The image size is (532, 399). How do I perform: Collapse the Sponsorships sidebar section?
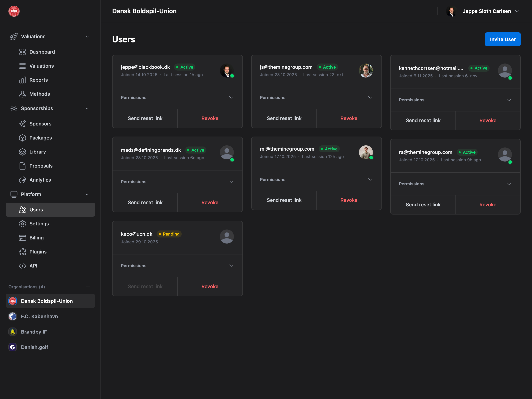[87, 109]
